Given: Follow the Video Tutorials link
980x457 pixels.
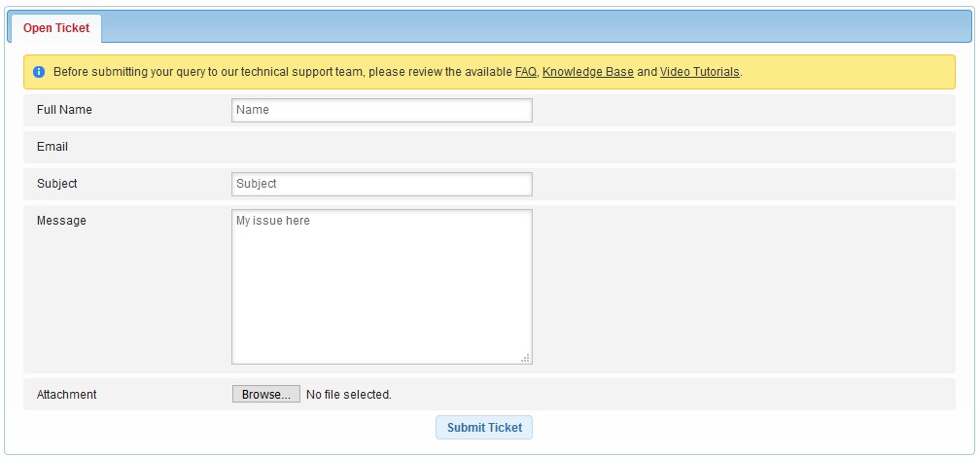Looking at the screenshot, I should [699, 72].
